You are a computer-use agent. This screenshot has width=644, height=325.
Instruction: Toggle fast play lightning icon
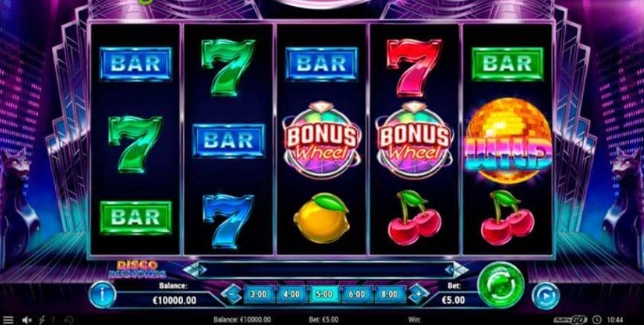tap(42, 320)
